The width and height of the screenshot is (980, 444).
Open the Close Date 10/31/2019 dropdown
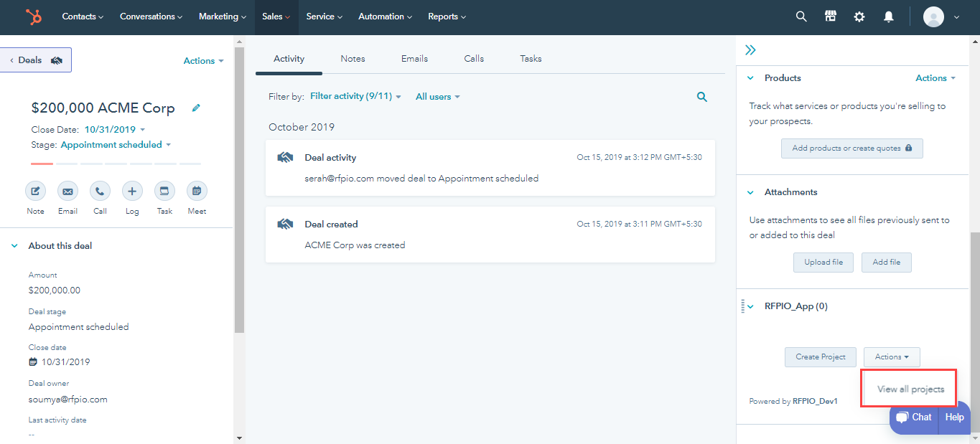pos(115,130)
